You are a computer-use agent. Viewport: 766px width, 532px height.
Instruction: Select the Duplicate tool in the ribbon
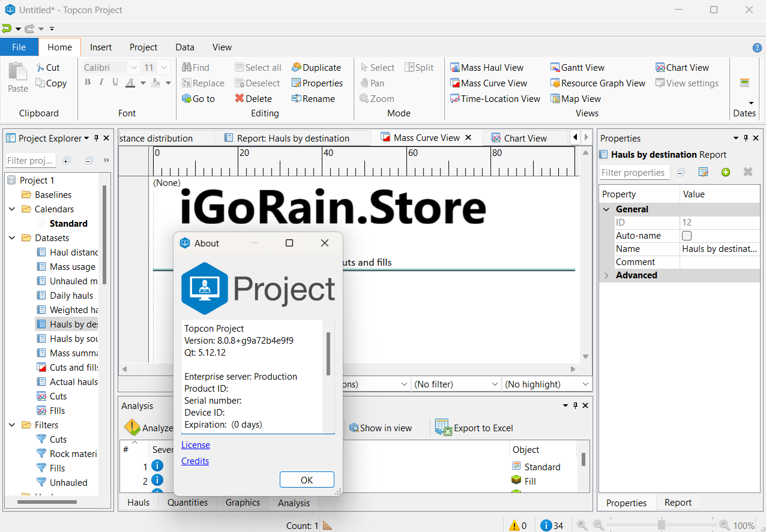(317, 67)
